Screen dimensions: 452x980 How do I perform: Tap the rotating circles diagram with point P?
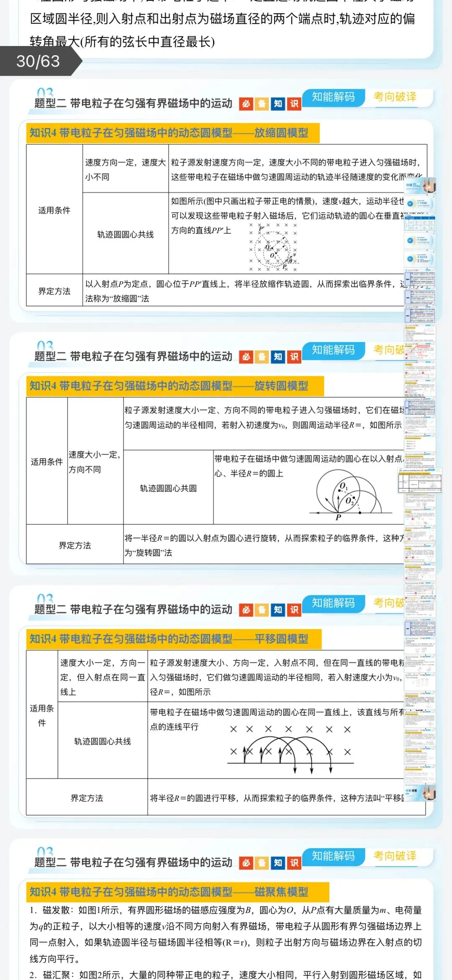pos(350,495)
